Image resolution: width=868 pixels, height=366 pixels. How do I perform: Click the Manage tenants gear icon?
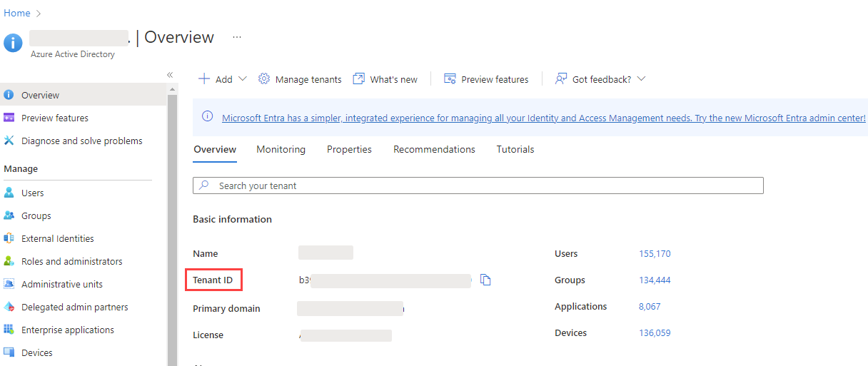tap(264, 79)
